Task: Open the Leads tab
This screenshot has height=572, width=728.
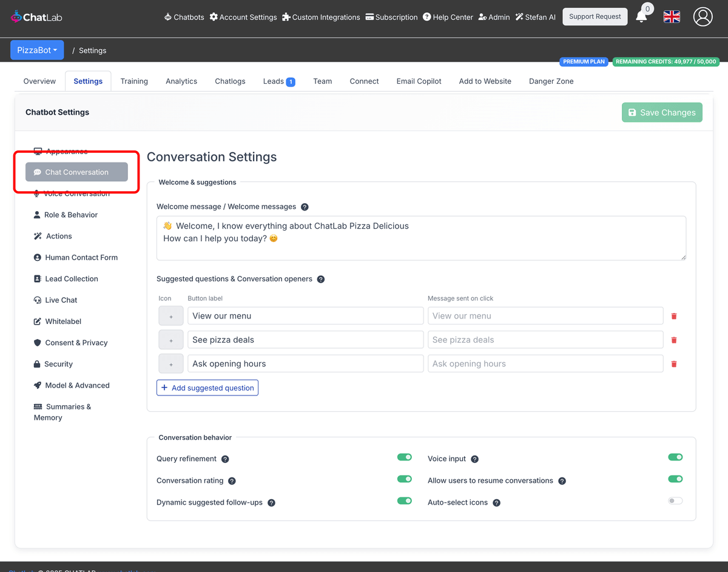Action: click(x=279, y=81)
